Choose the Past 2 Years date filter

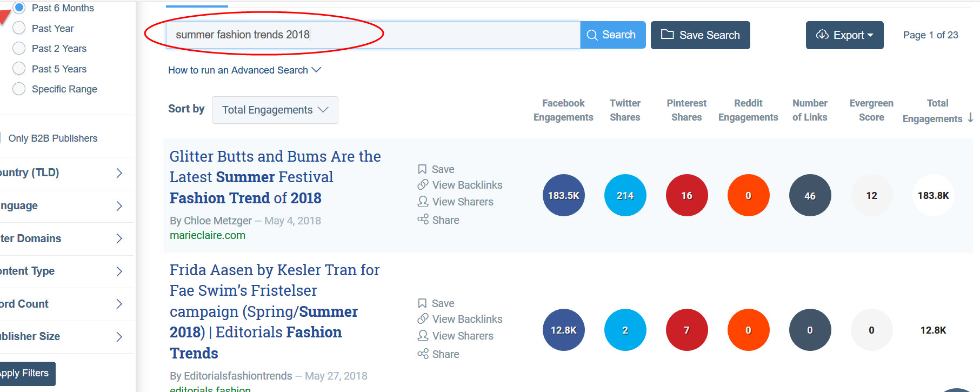pos(19,49)
